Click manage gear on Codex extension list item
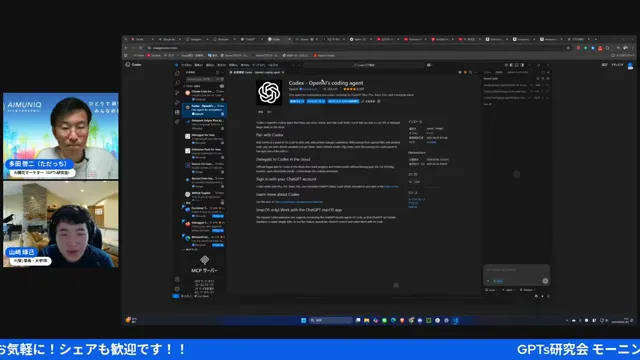 coord(222,114)
